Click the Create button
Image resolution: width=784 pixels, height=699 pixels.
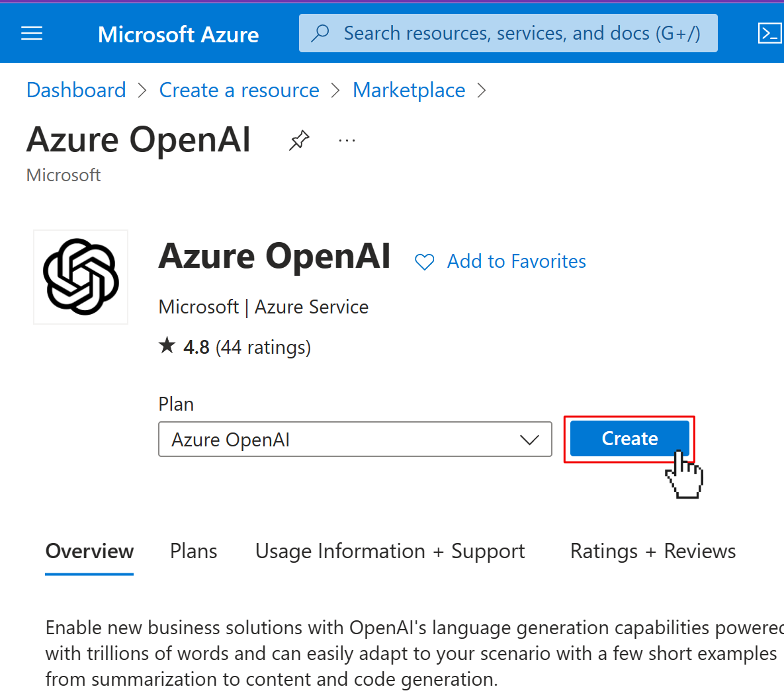pos(629,438)
